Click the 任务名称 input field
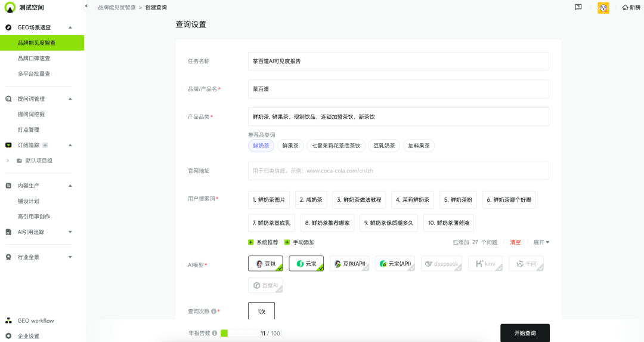The width and height of the screenshot is (644, 342). point(398,61)
